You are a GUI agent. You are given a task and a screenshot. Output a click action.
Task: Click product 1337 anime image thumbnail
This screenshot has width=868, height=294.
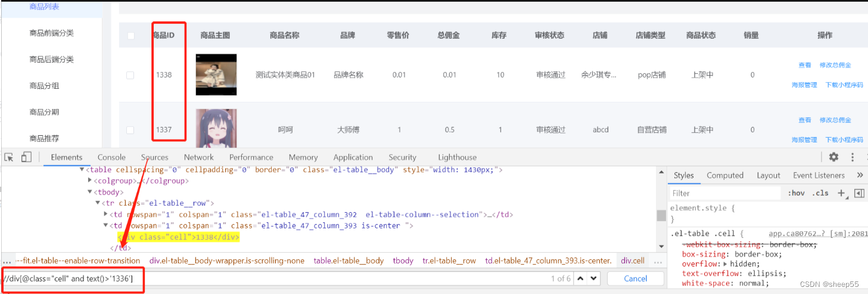click(x=216, y=128)
